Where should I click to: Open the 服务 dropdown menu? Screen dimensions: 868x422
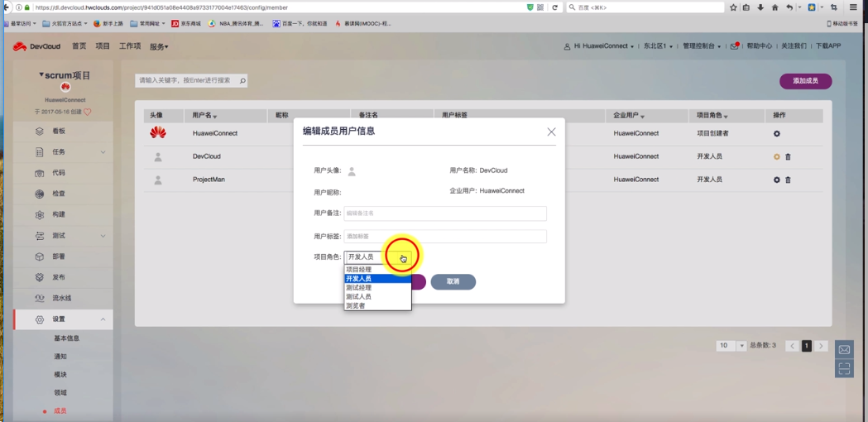(159, 46)
